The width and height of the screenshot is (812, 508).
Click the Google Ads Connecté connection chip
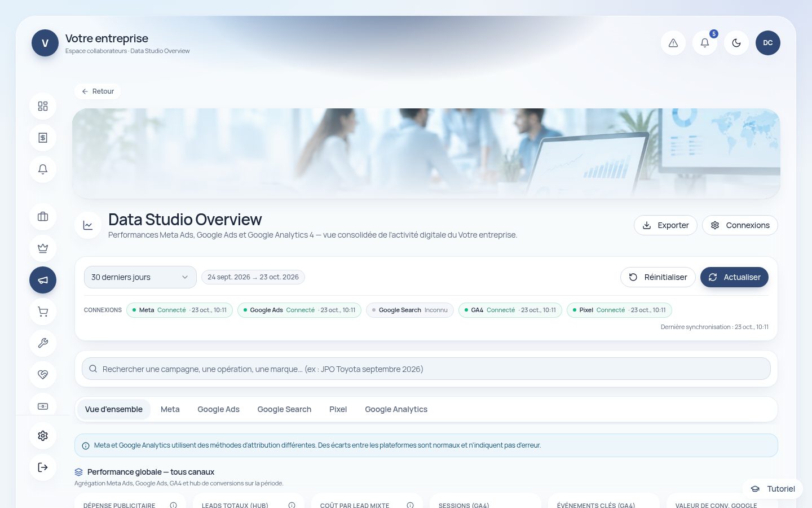click(x=299, y=310)
